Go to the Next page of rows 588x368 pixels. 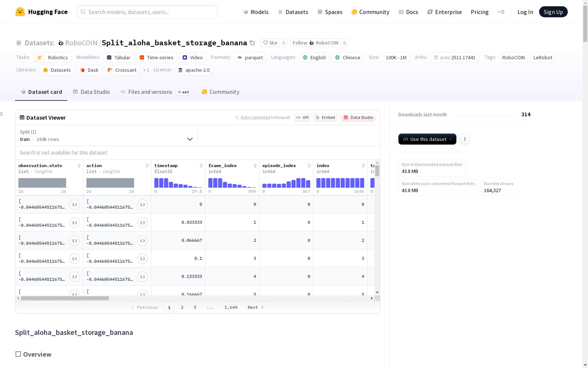point(256,307)
